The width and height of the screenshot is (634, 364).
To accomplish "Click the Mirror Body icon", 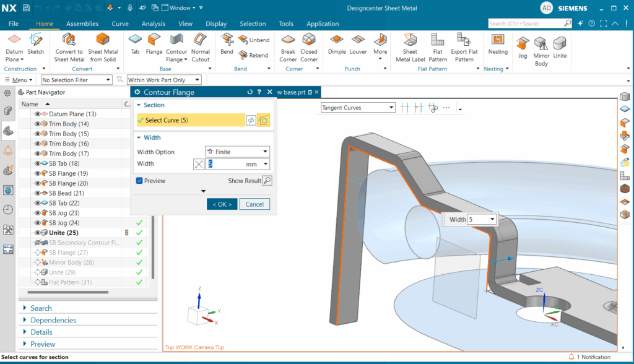I will [542, 49].
